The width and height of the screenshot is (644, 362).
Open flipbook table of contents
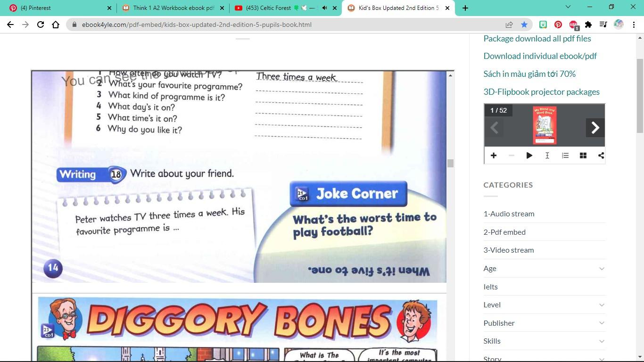[565, 156]
